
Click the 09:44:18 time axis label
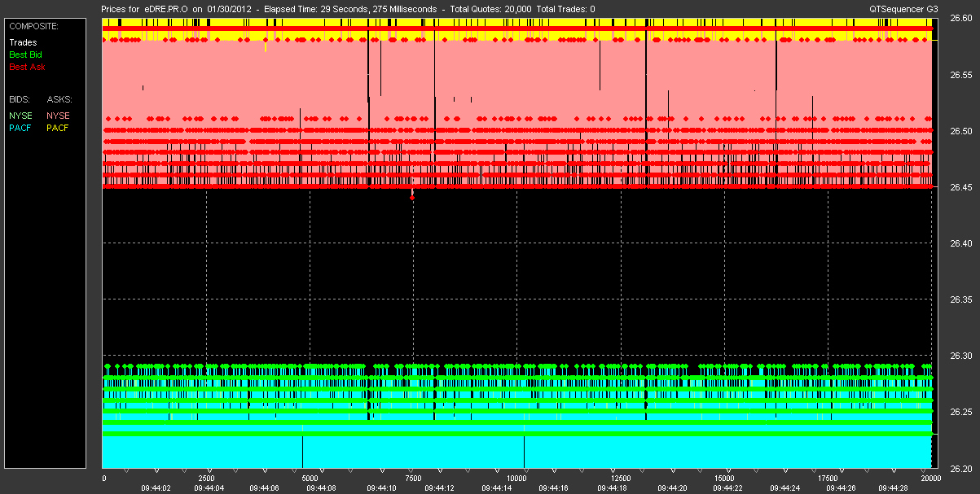[611, 488]
